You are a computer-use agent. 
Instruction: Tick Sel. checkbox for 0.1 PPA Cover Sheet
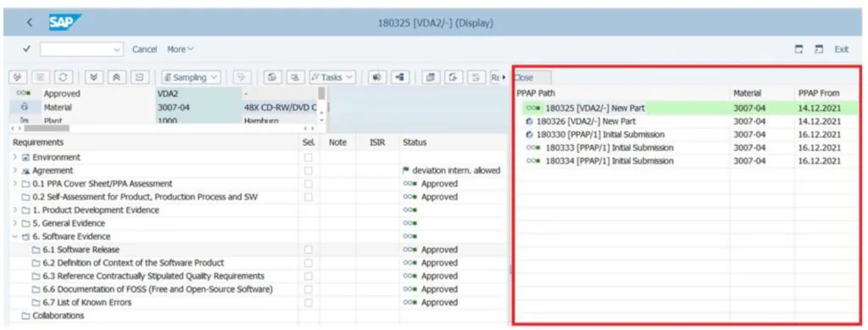[309, 184]
